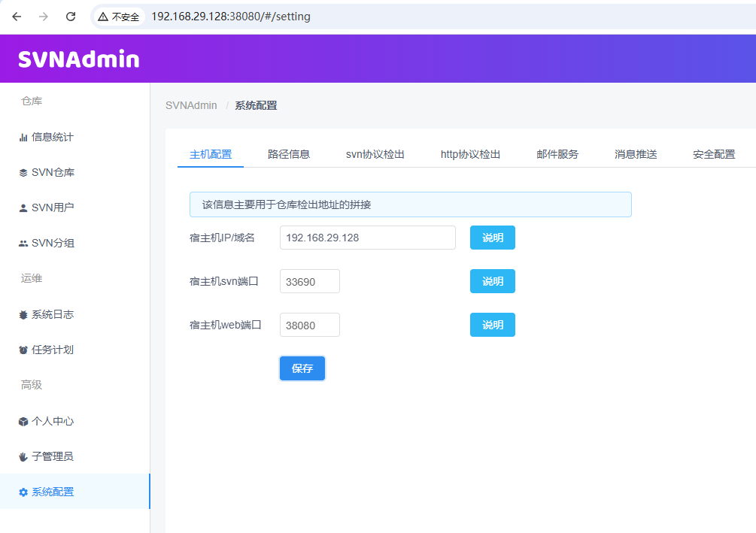Click the SVNAdmin logo in header
The width and height of the screenshot is (756, 533).
(78, 59)
